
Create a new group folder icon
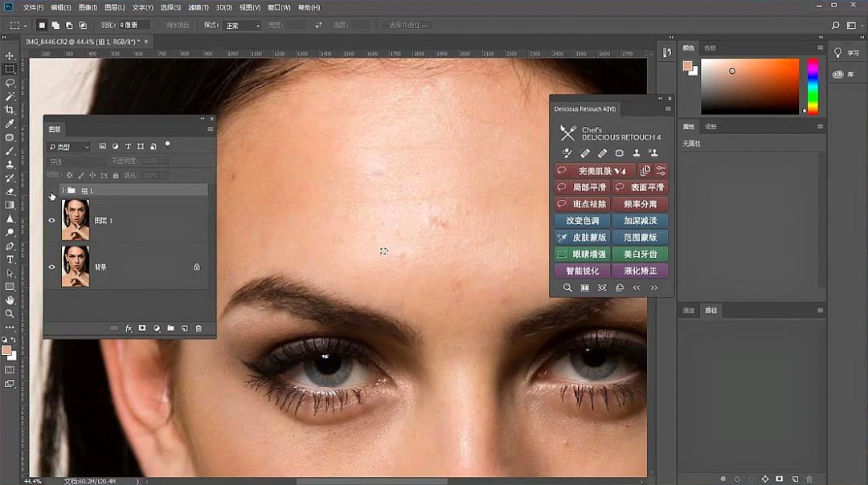pos(171,328)
